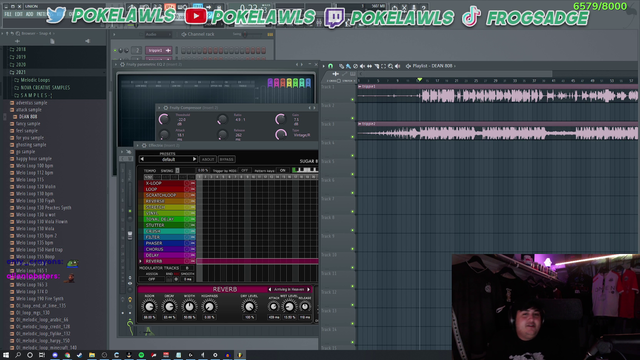Select the trippie1 audio clip in Track 1

point(498,94)
